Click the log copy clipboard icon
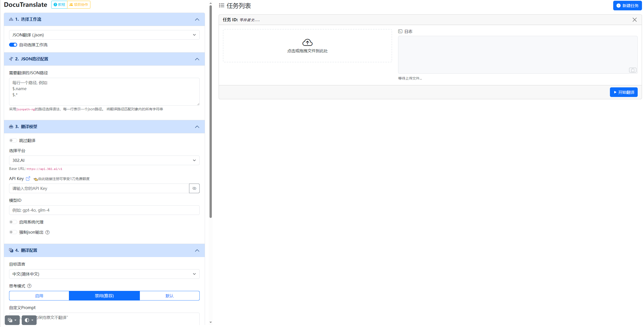The image size is (644, 327). coord(632,70)
